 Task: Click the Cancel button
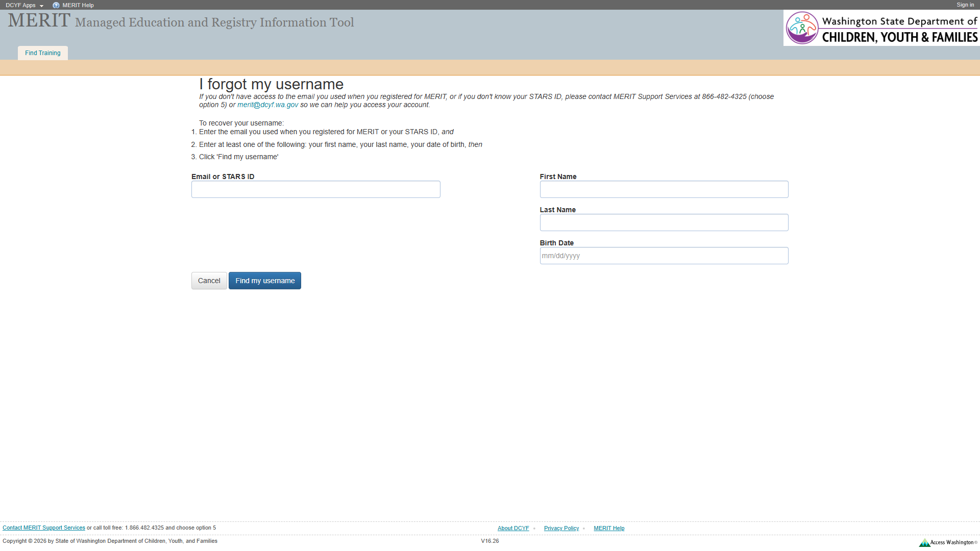(x=209, y=281)
